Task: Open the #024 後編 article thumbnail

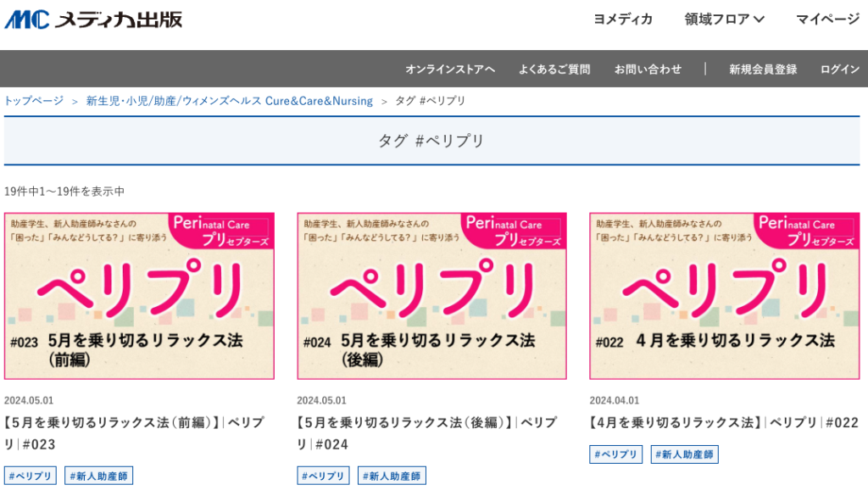Action: click(x=431, y=295)
